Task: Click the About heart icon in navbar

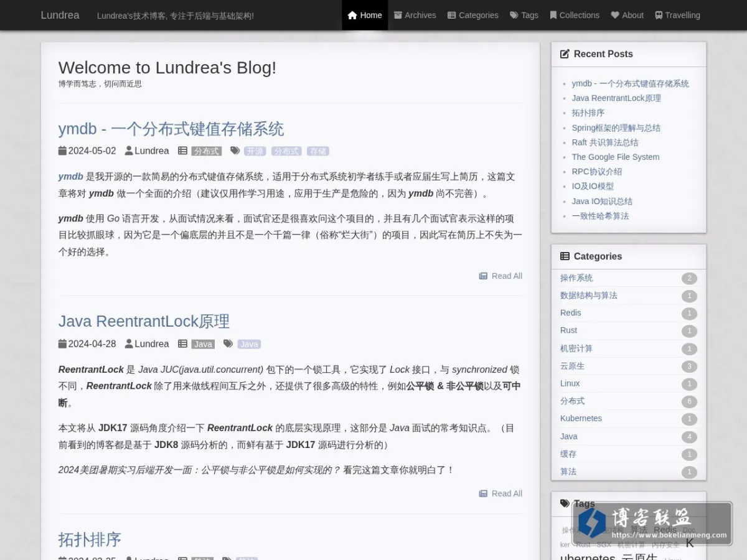Action: click(615, 15)
